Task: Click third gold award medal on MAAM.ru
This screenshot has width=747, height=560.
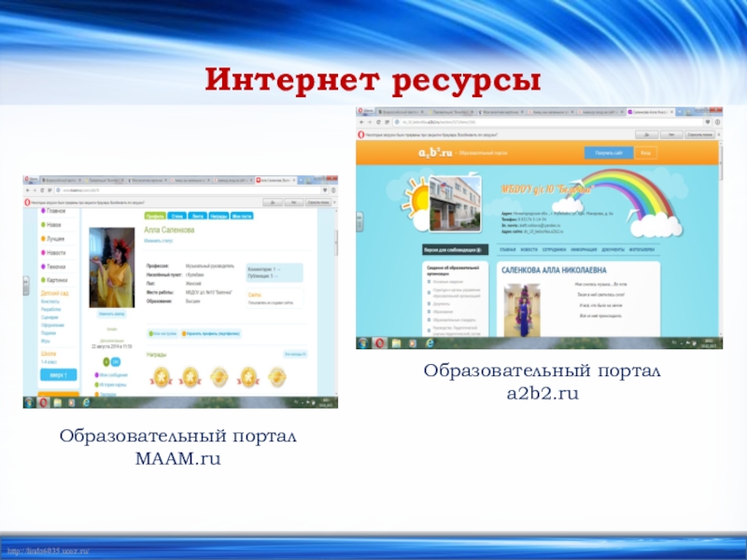Action: coord(219,377)
